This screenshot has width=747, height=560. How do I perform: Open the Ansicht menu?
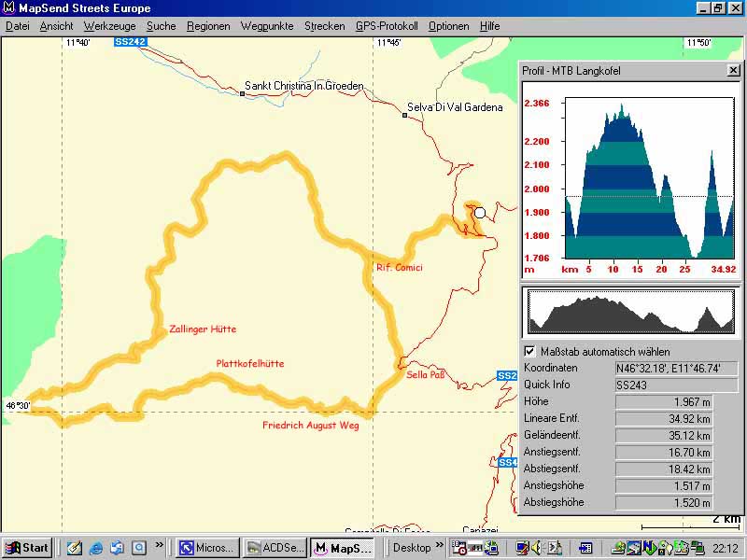pyautogui.click(x=56, y=26)
